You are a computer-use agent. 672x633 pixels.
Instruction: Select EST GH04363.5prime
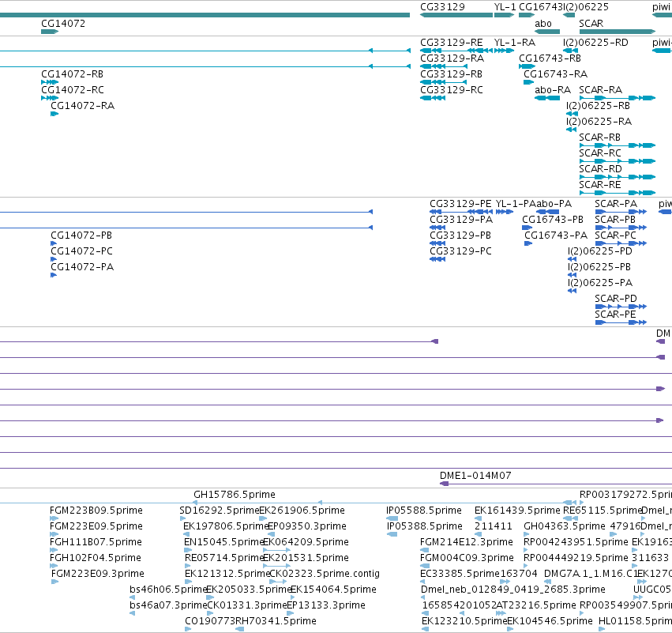[x=565, y=526]
